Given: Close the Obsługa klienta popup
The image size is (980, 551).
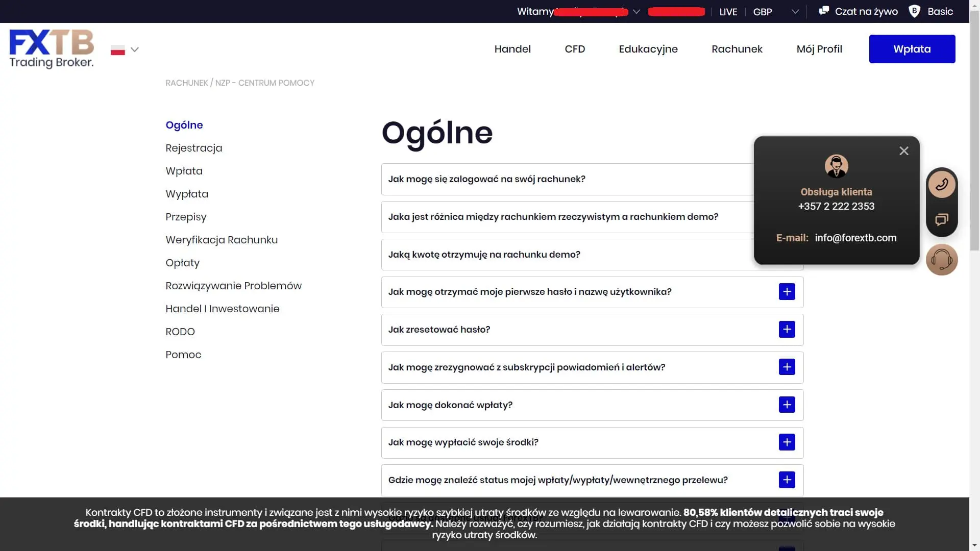Looking at the screenshot, I should (903, 151).
